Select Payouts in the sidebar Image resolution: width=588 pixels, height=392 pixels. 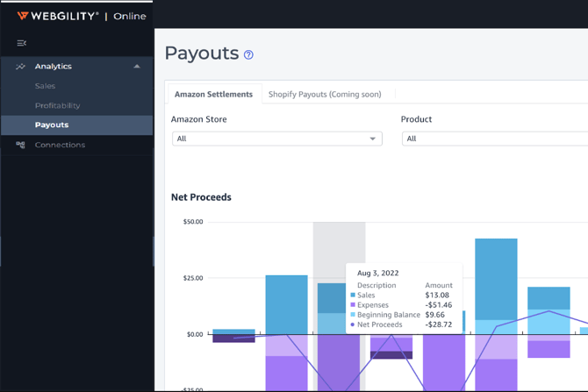click(x=77, y=125)
